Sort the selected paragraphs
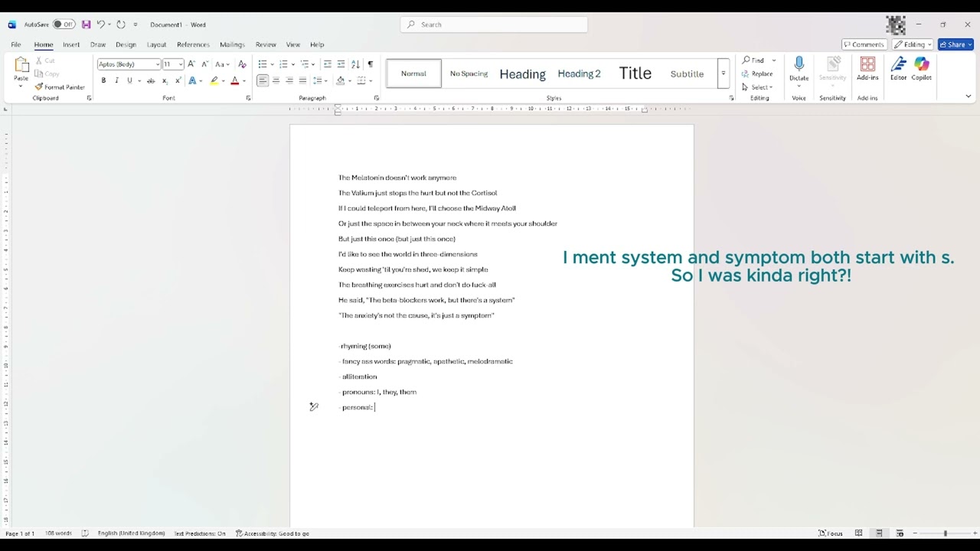980x551 pixels. click(x=355, y=64)
